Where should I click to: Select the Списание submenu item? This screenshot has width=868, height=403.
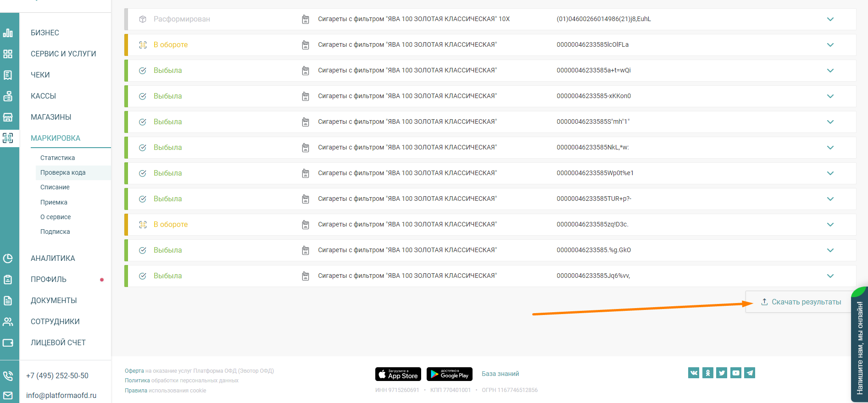[x=55, y=187]
